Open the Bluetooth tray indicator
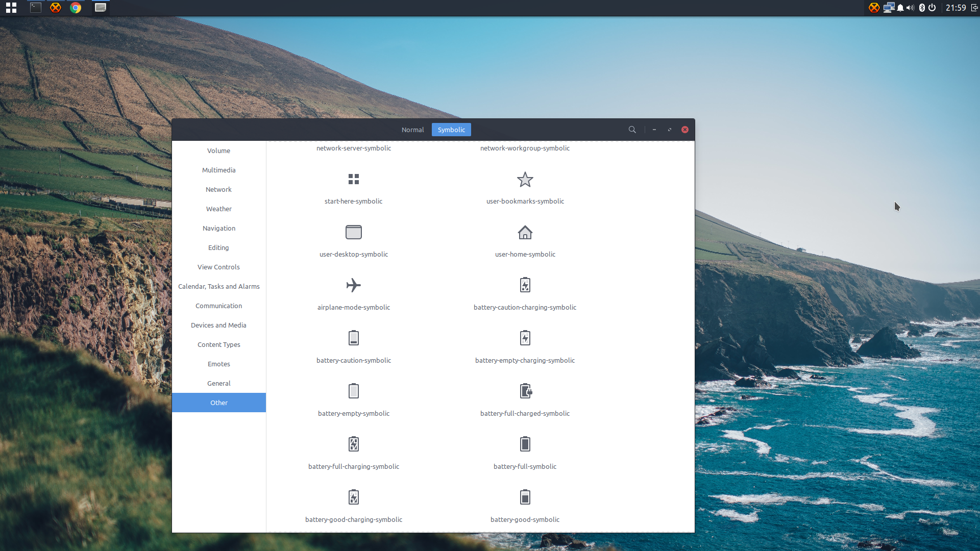Viewport: 980px width, 551px height. point(922,8)
